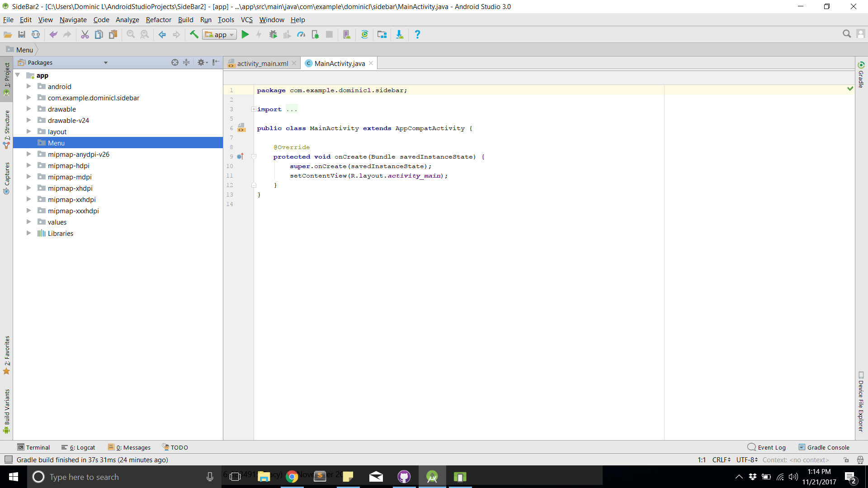
Task: Expand the com.example.dominicl.sidebar node
Action: pyautogui.click(x=28, y=97)
